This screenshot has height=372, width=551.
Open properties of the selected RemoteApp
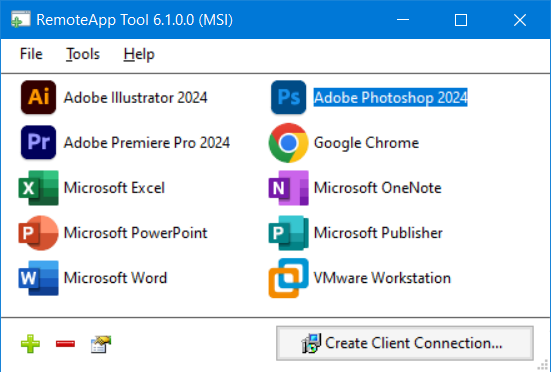tap(101, 344)
